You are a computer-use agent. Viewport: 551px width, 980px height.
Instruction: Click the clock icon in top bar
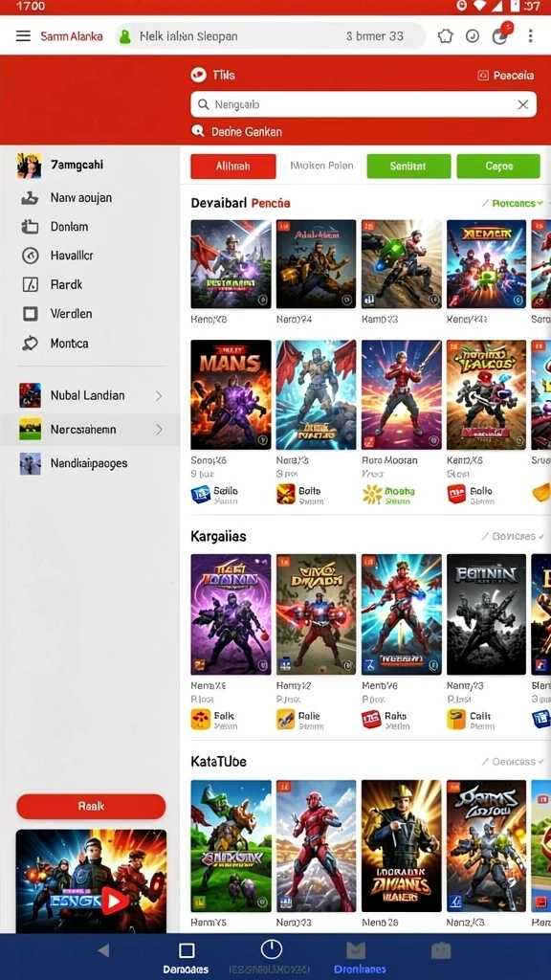pyautogui.click(x=473, y=35)
